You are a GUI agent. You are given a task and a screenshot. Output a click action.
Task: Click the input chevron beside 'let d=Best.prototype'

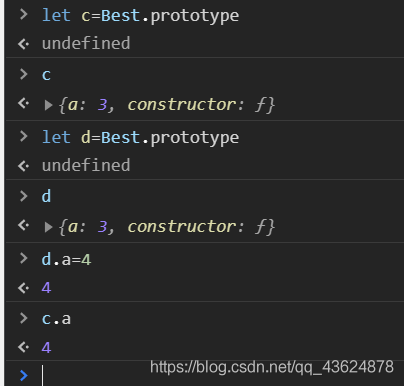[x=24, y=136]
